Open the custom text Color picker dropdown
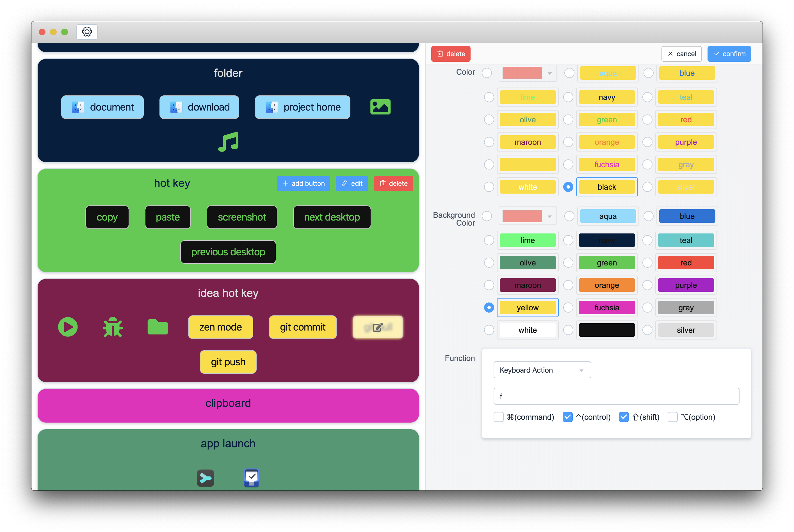 pyautogui.click(x=527, y=73)
